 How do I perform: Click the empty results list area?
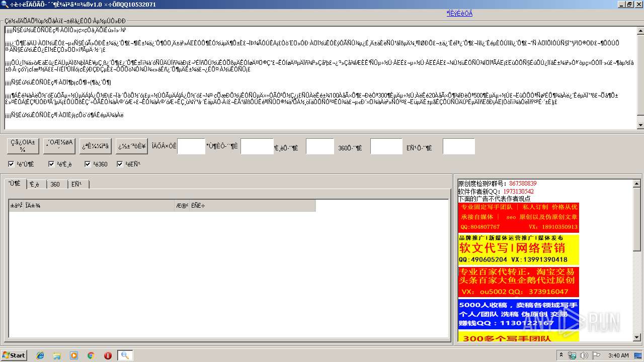click(x=228, y=274)
